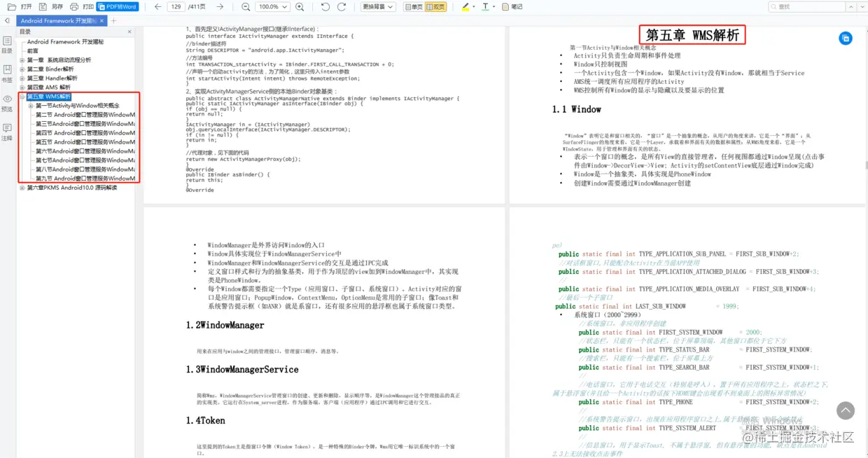The height and width of the screenshot is (458, 868).
Task: Select 第一节Activity与Window相关概念 section
Action: (x=78, y=106)
